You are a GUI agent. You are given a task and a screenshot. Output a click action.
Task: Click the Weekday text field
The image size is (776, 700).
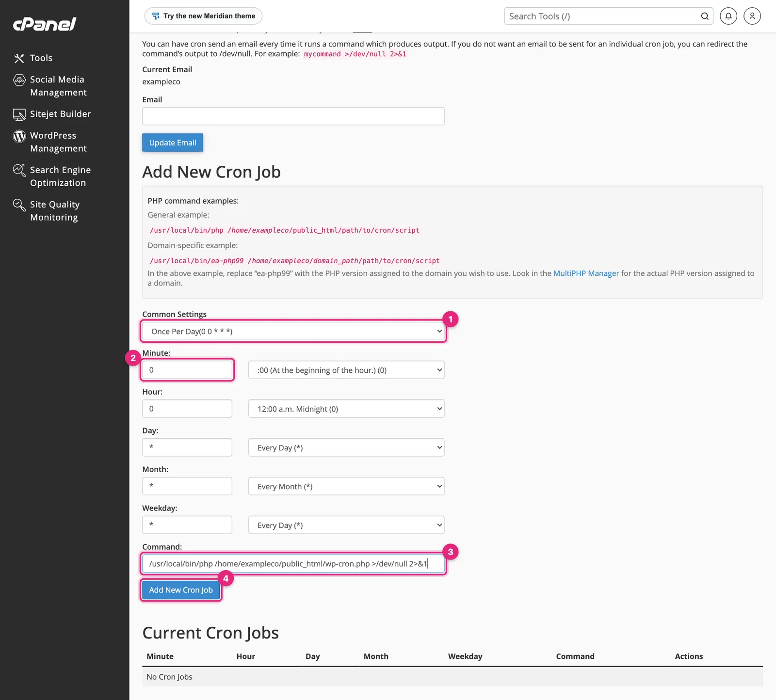[187, 525]
